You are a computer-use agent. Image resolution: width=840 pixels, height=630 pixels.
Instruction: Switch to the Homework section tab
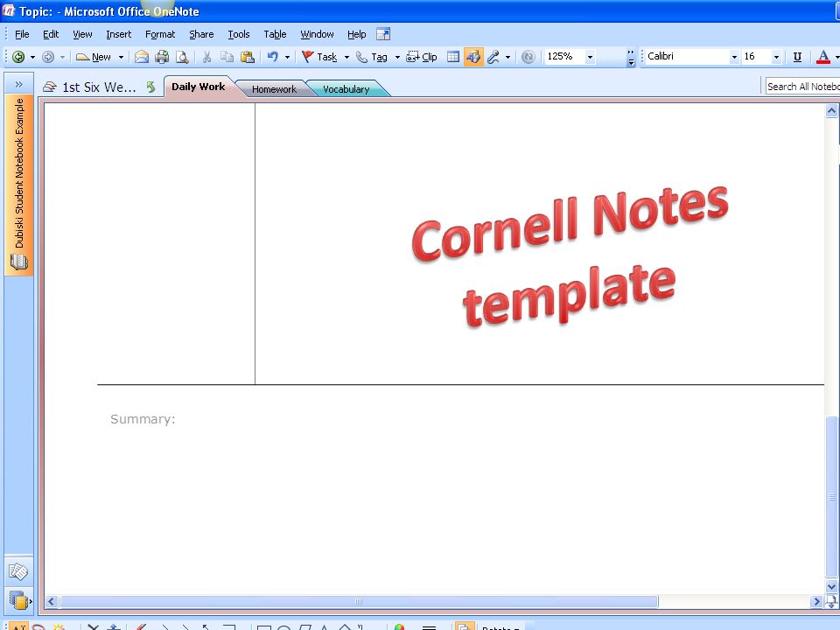[x=274, y=89]
